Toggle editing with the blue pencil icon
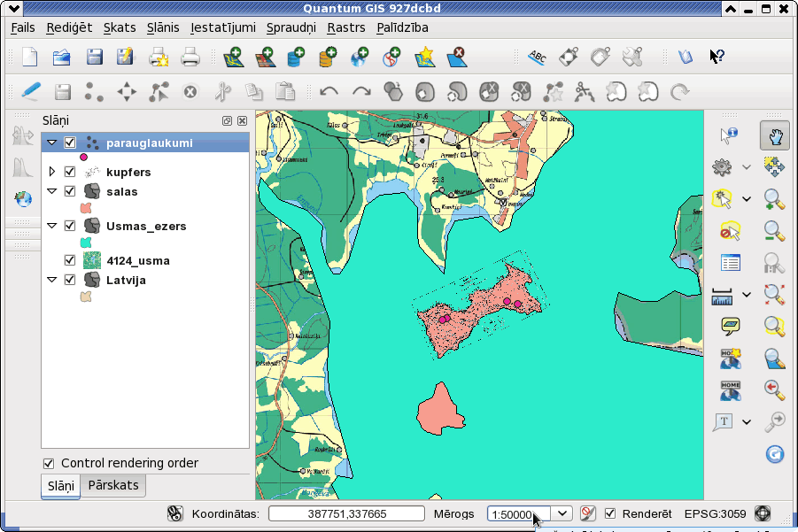This screenshot has width=798, height=532. tap(31, 91)
